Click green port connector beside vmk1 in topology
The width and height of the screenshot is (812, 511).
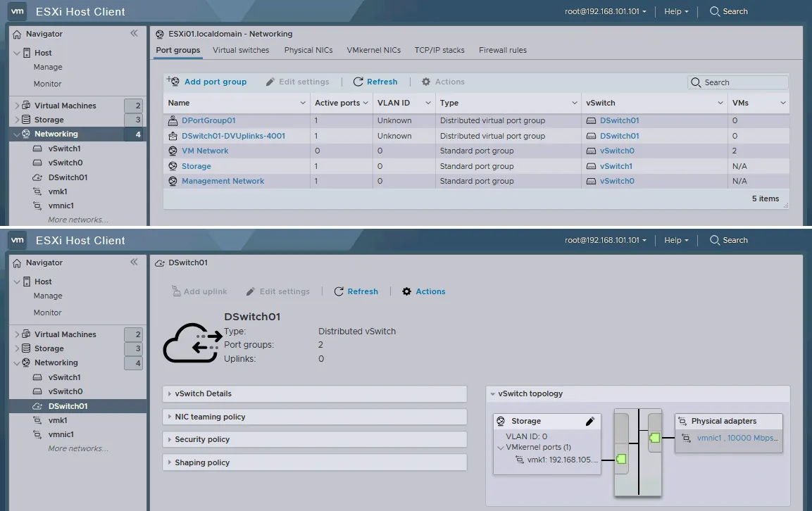tap(621, 459)
